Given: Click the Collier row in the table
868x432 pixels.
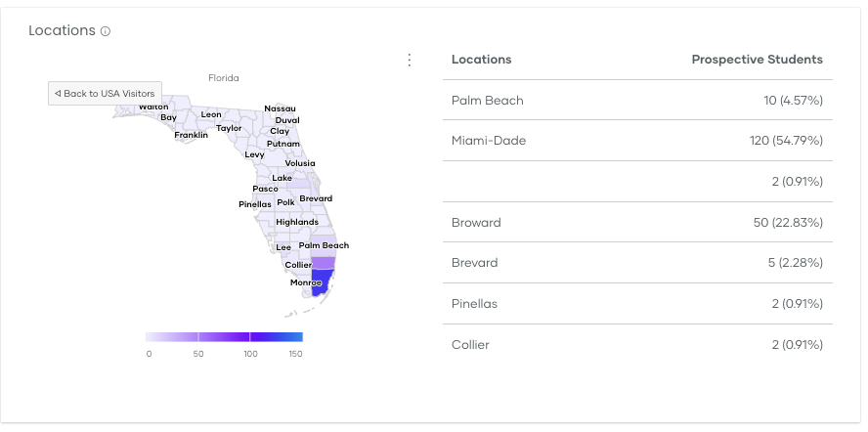Looking at the screenshot, I should click(637, 344).
